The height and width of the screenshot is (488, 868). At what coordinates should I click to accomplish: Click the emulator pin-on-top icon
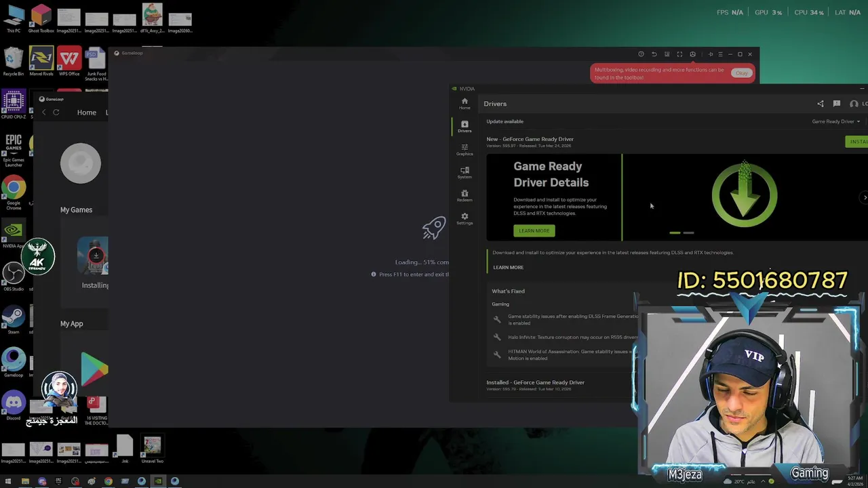711,54
